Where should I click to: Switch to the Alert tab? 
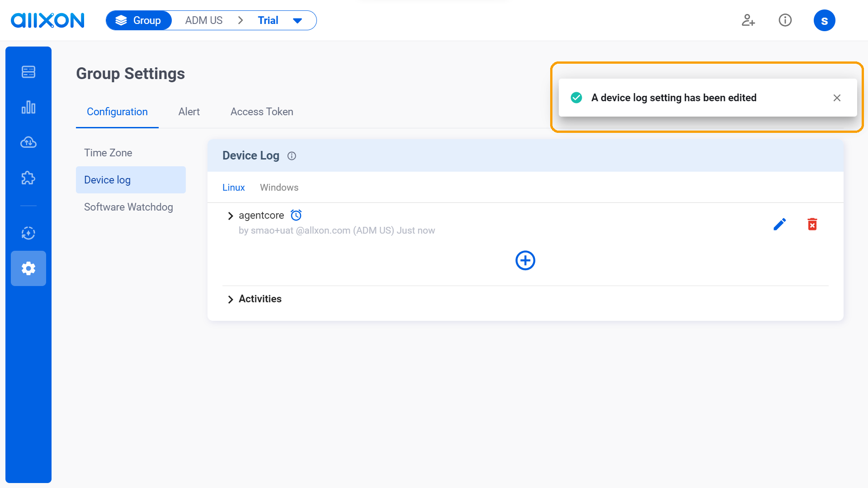189,112
